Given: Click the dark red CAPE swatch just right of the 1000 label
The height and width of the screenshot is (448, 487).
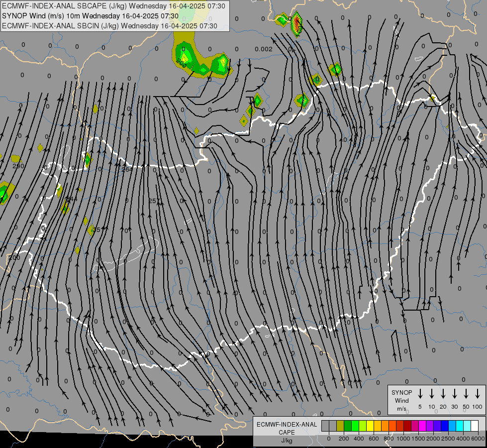Looking at the screenshot, I should point(408,426).
